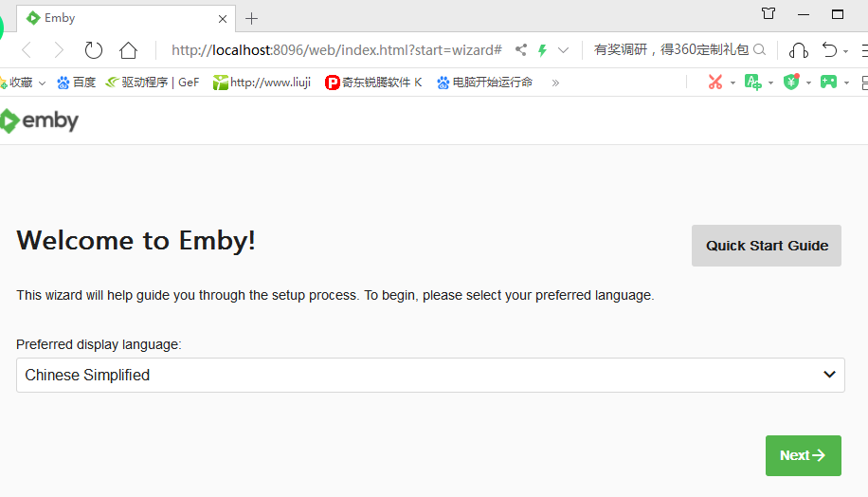Image resolution: width=868 pixels, height=497 pixels.
Task: Click the 有奖调研 search box
Action: (672, 50)
